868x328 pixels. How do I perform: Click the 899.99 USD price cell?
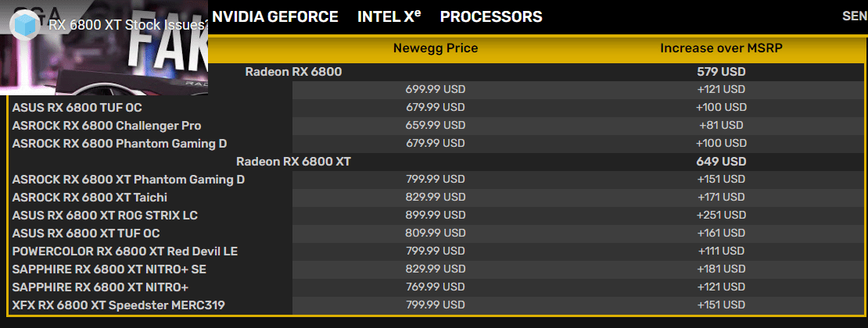point(435,216)
